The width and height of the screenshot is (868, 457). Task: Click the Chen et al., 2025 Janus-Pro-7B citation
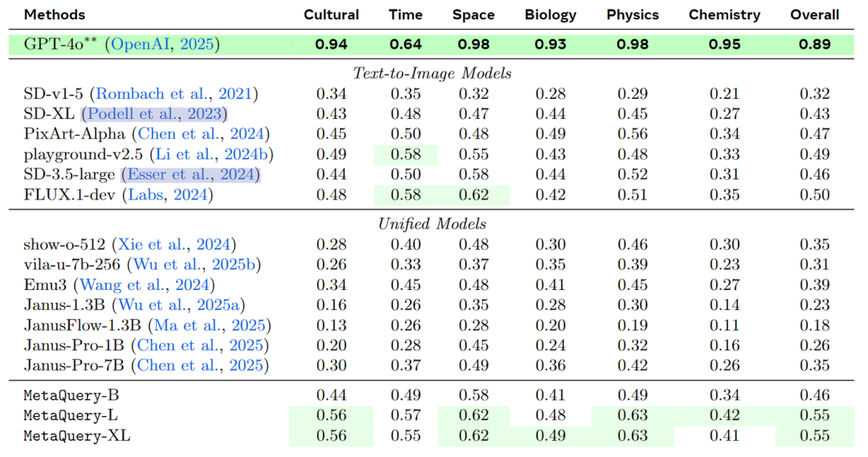click(x=199, y=365)
